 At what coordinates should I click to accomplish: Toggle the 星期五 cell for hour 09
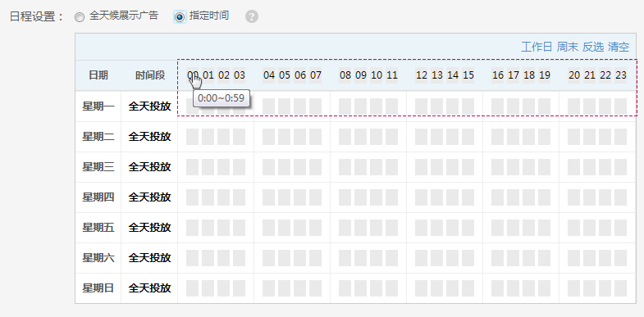[x=361, y=228]
